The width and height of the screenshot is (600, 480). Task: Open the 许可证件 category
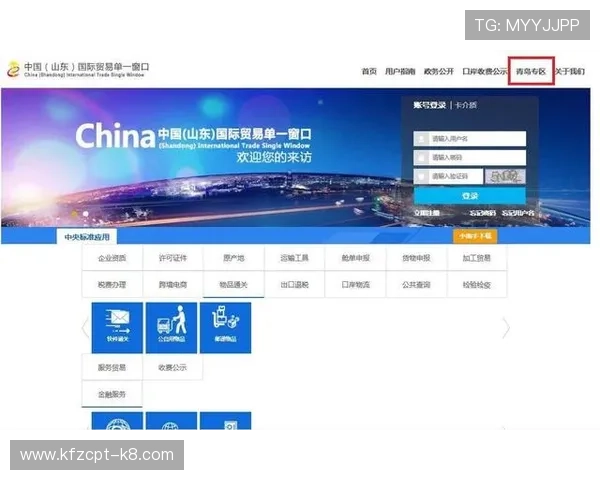click(x=173, y=258)
